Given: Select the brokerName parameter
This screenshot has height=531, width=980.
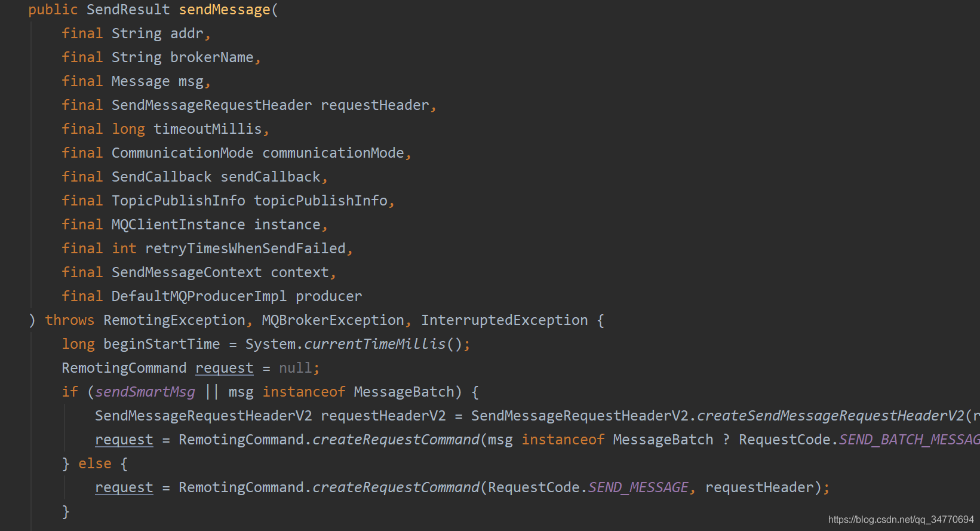Looking at the screenshot, I should click(212, 58).
